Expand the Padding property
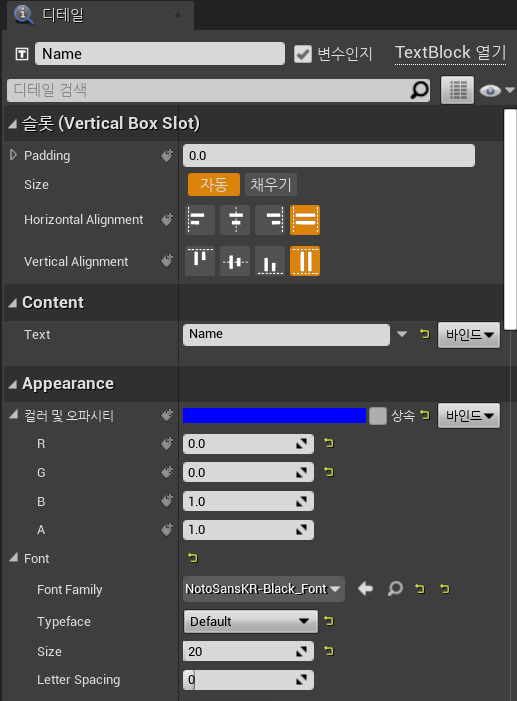 click(13, 155)
